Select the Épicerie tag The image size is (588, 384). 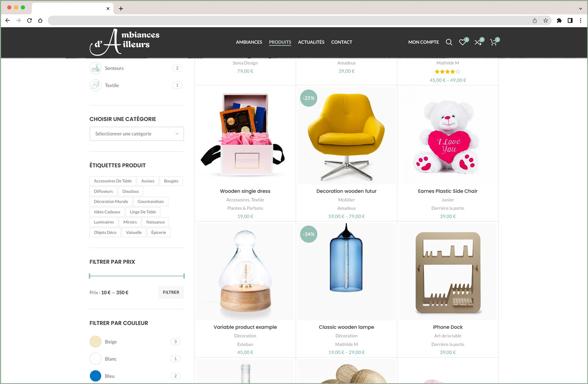pos(159,233)
